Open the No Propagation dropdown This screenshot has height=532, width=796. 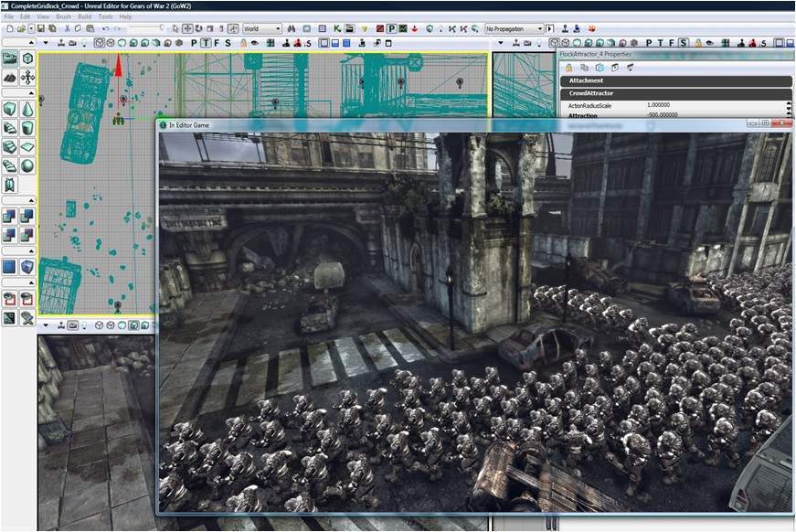tap(514, 29)
